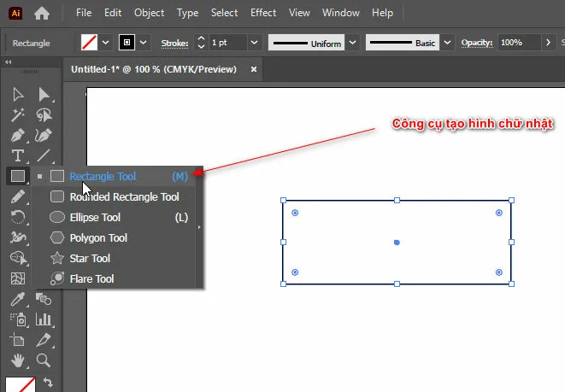Select the Magic Wand tool
Viewport: 565px width, 392px height.
click(17, 115)
